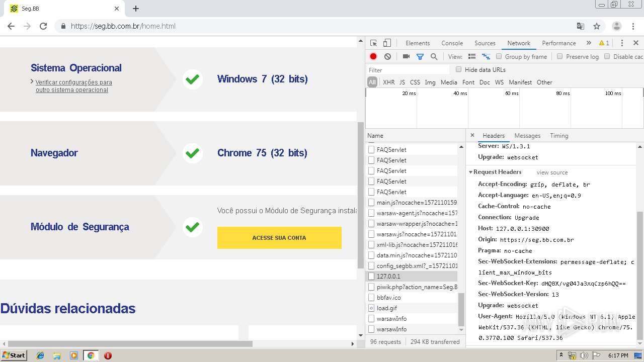Screen dimensions: 644x362
Task: Switch to the Console panel
Action: tap(452, 43)
